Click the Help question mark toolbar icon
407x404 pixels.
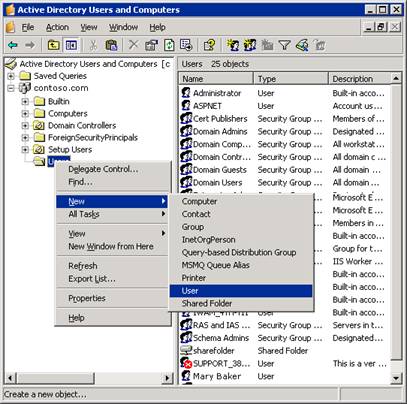(x=209, y=45)
